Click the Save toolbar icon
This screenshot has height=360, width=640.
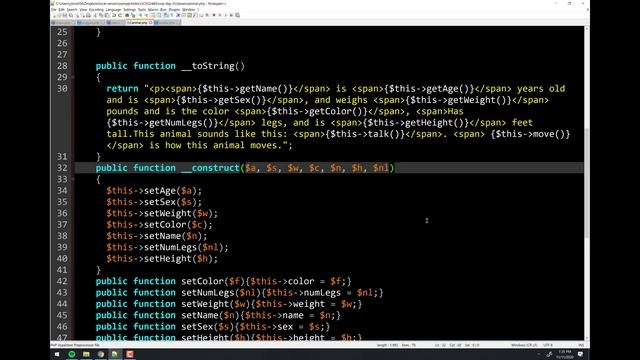pos(64,15)
